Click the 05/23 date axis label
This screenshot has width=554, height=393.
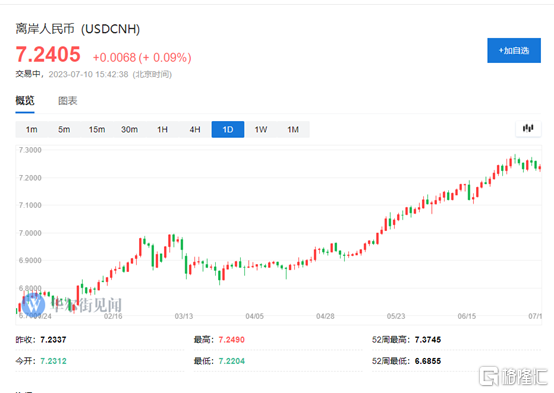396,316
